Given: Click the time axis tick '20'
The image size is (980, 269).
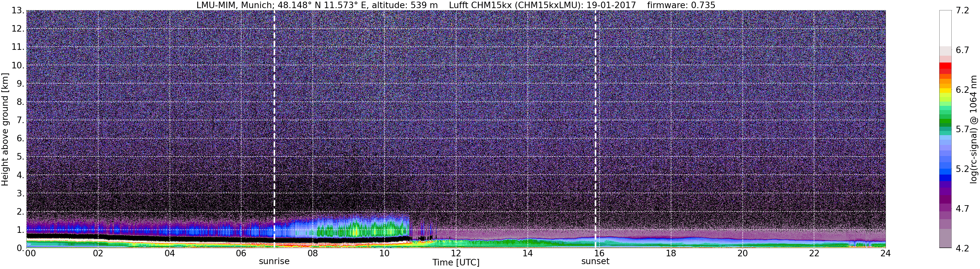Looking at the screenshot, I should click(x=742, y=253).
